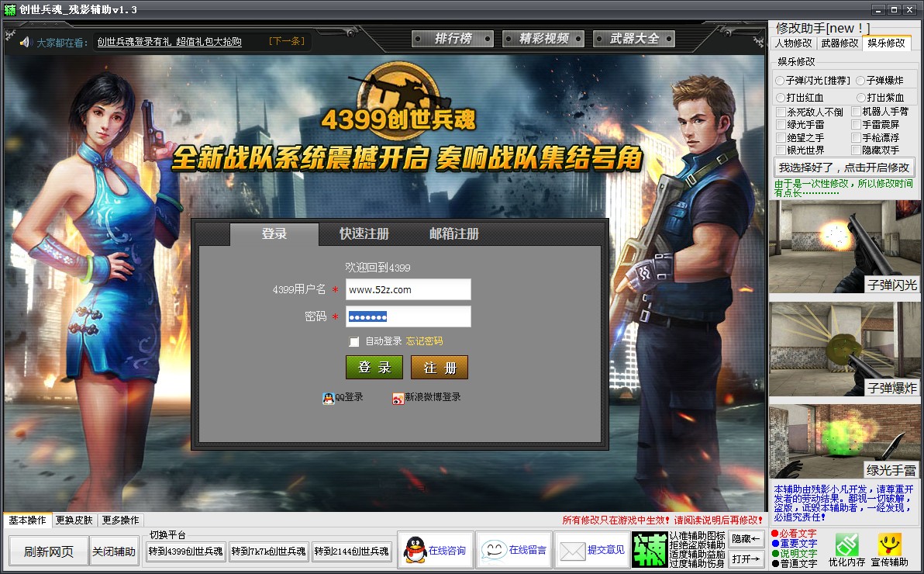924x574 pixels.
Task: Open the 精彩视频 menu button
Action: (x=543, y=39)
